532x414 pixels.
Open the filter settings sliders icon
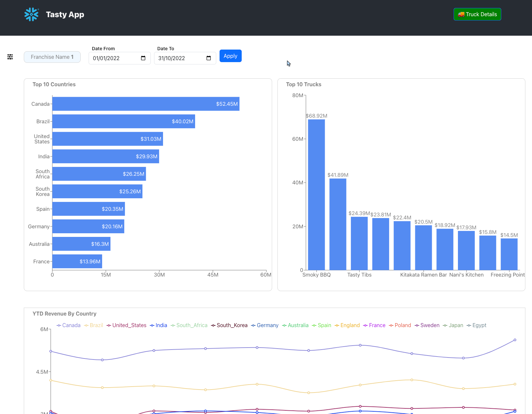pos(10,57)
